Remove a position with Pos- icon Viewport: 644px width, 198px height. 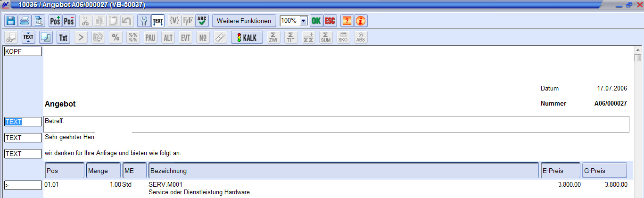(69, 21)
